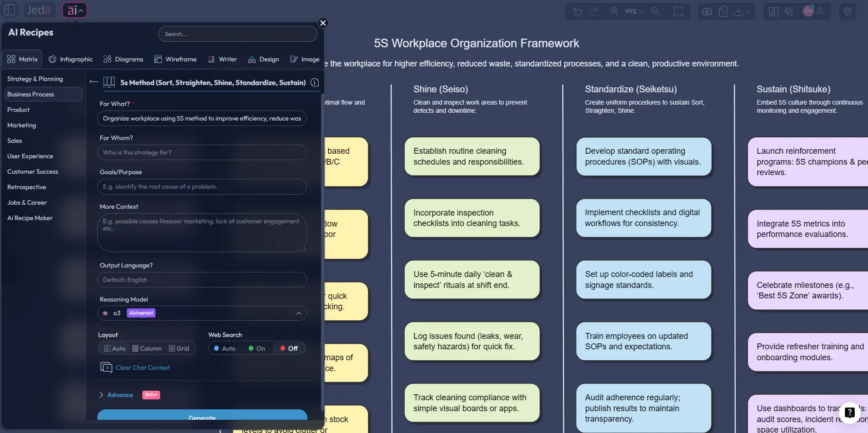Image resolution: width=868 pixels, height=433 pixels.
Task: Switch to the Matrix tab
Action: [x=22, y=59]
